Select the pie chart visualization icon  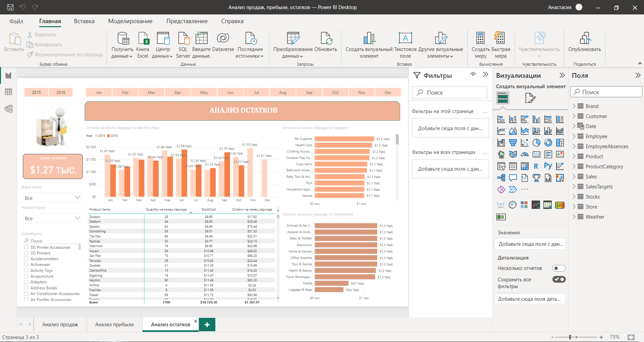point(536,142)
